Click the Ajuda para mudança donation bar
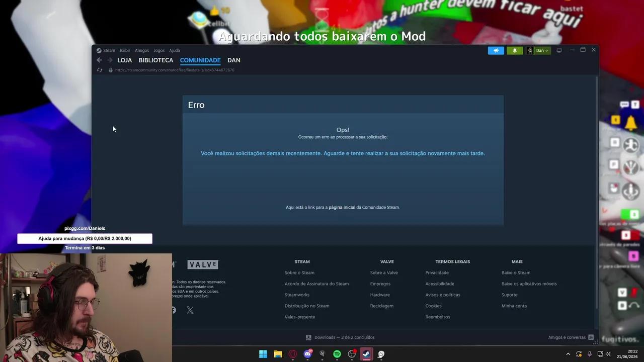Viewport: 644px width, 362px height. tap(85, 238)
